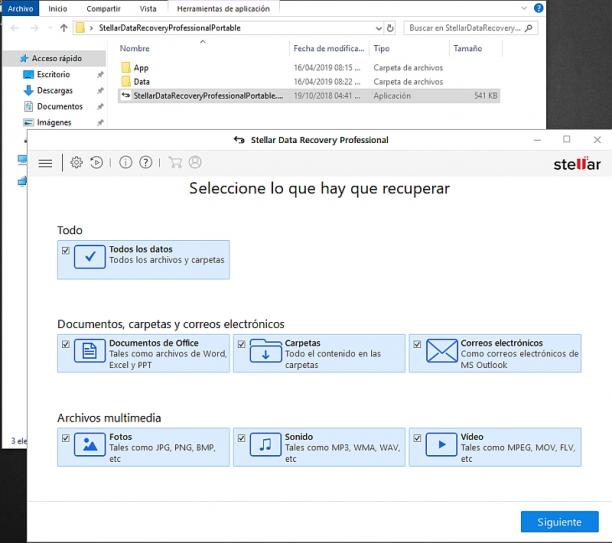The width and height of the screenshot is (612, 543).
Task: Click the 16/04/2019 08:15 date cell
Action: 327,68
